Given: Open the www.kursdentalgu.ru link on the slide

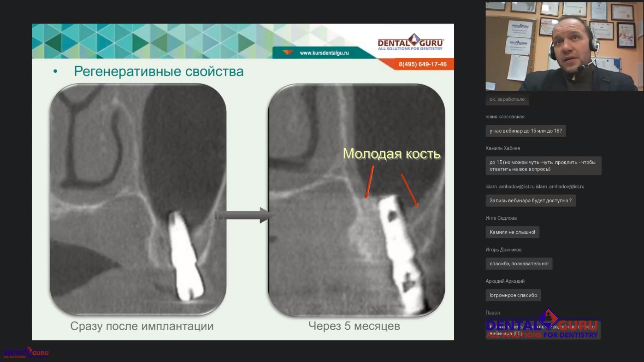Looking at the screenshot, I should [324, 53].
